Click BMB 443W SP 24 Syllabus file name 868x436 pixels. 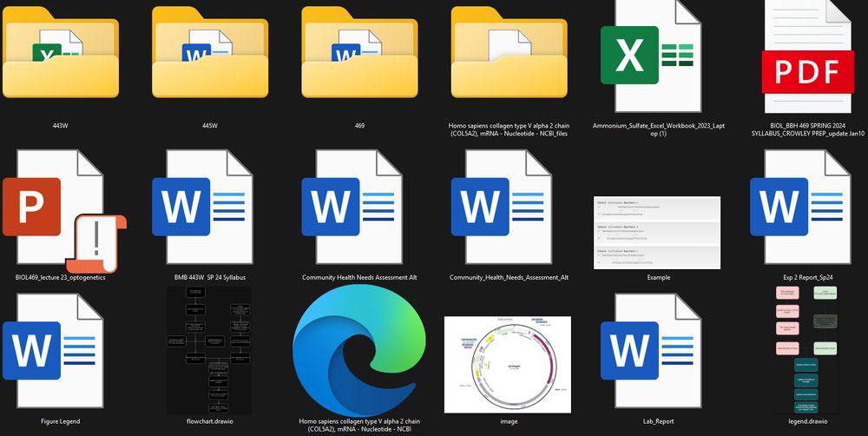point(210,278)
